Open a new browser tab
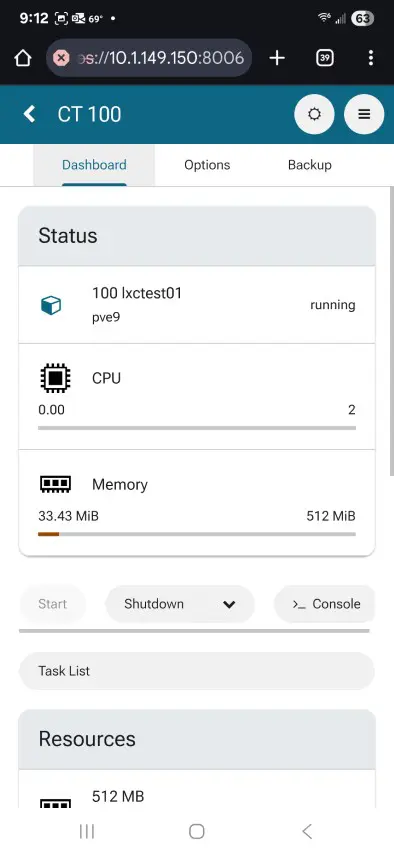The image size is (394, 854). pyautogui.click(x=277, y=58)
